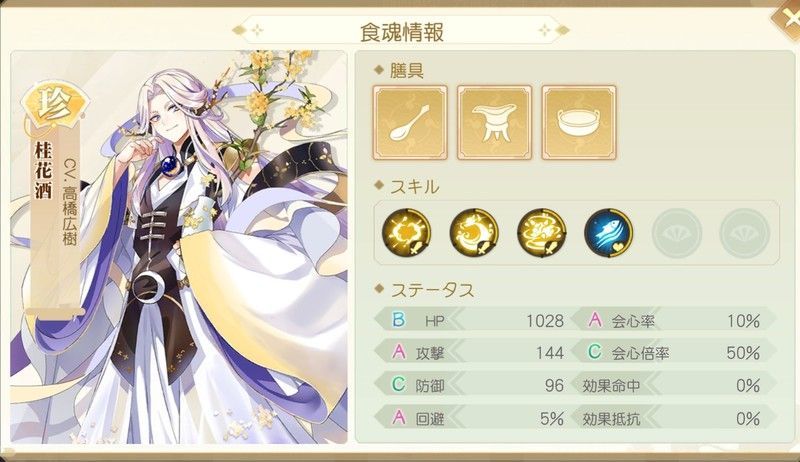The width and height of the screenshot is (800, 462).
Task: Tap the last locked skill slot
Action: click(744, 233)
